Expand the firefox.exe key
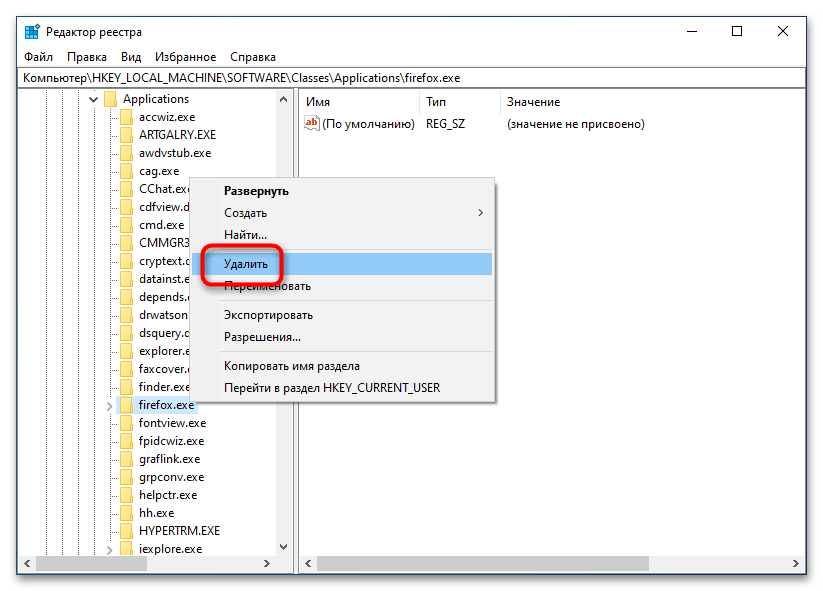The width and height of the screenshot is (823, 591). click(x=109, y=405)
